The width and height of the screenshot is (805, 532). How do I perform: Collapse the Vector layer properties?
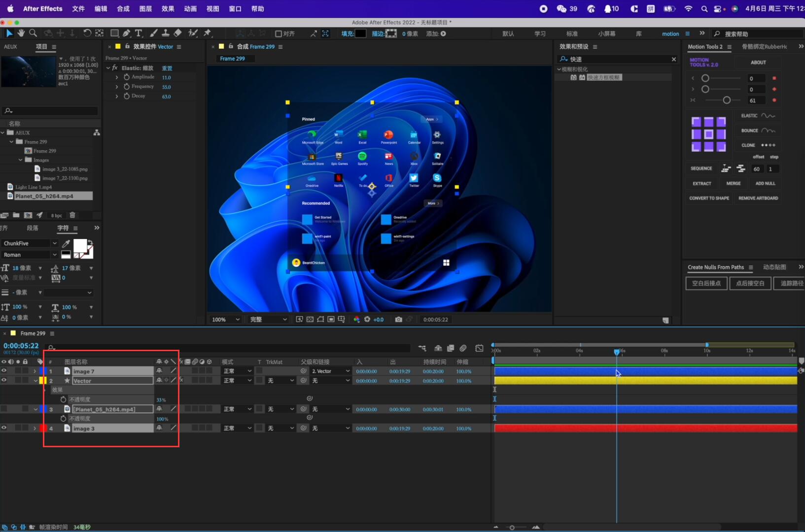pyautogui.click(x=35, y=381)
